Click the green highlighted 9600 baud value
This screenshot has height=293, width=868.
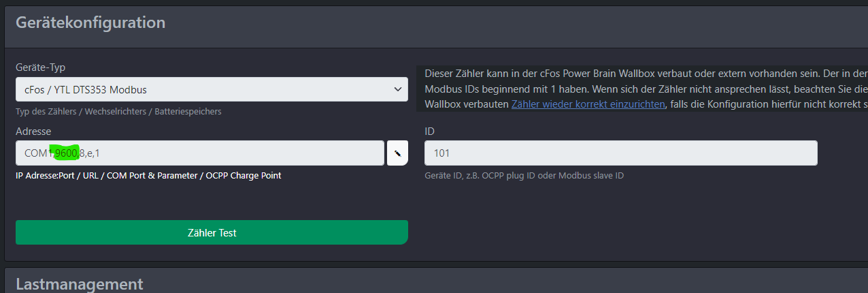coord(66,153)
